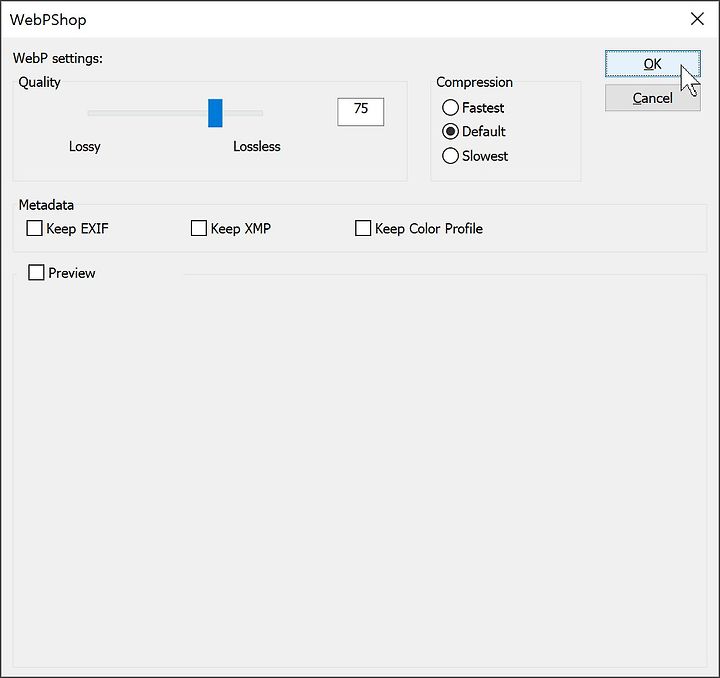The width and height of the screenshot is (720, 678).
Task: Focus the quality value field showing 75
Action: tap(360, 112)
